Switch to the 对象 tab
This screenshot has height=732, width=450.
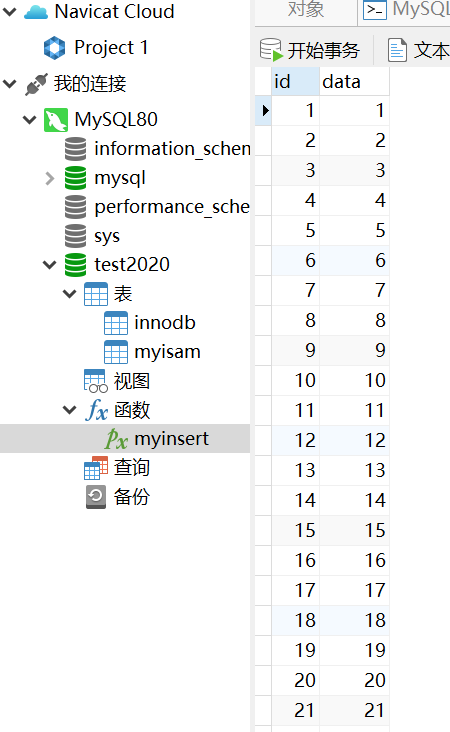click(x=306, y=10)
